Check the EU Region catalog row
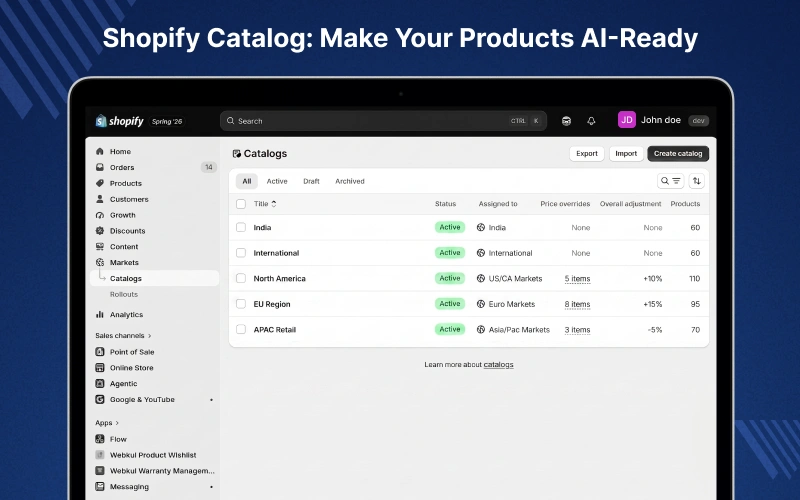 point(241,304)
